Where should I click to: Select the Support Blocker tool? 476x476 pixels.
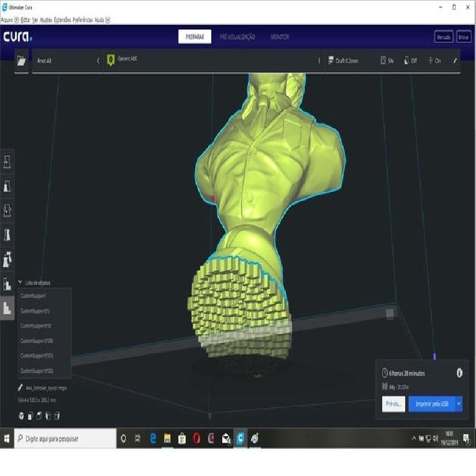(7, 284)
